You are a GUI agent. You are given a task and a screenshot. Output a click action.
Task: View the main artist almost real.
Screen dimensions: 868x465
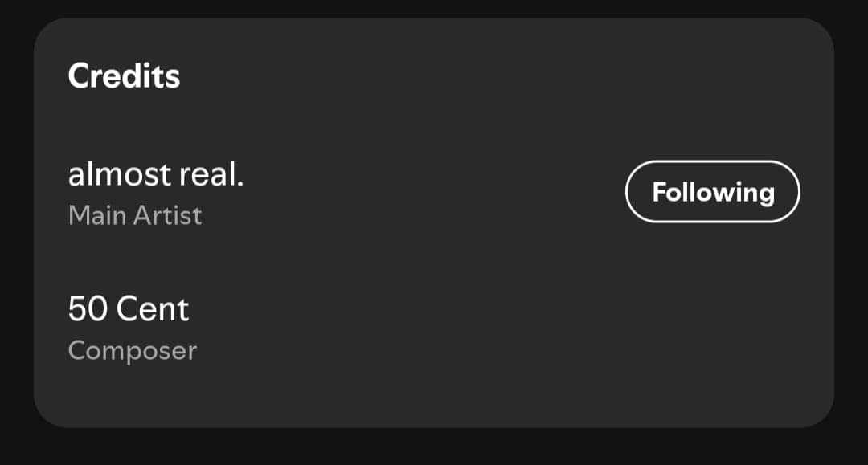pos(156,174)
